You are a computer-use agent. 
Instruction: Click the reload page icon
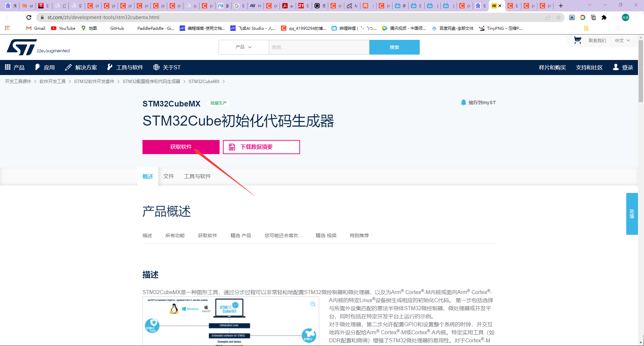29,17
